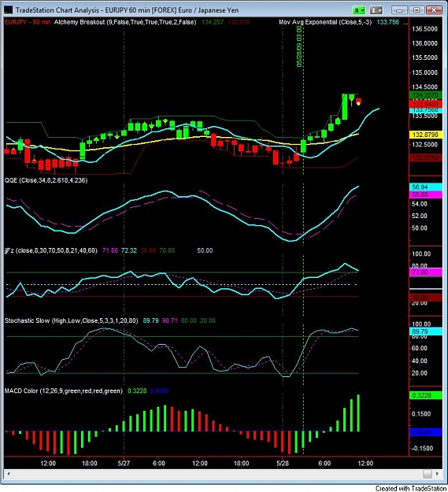Viewport: 448px width, 492px height.
Task: Click the green 0.3228 MACD axis marker
Action: tap(426, 395)
